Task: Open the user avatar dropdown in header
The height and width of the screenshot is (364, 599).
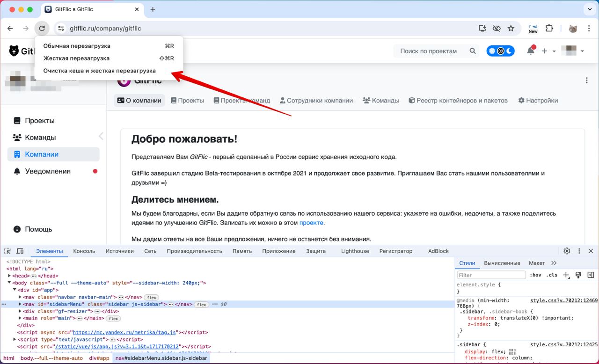Action: 573,51
